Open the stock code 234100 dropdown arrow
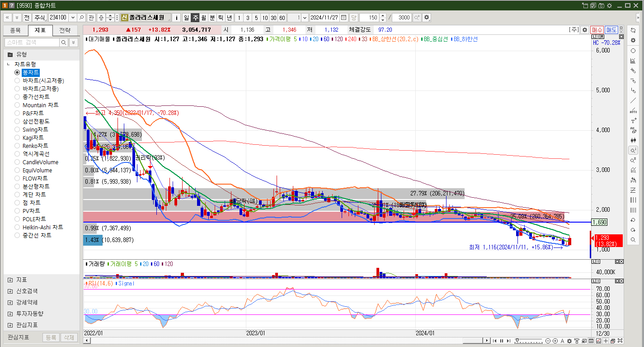644x347 pixels. (x=73, y=18)
